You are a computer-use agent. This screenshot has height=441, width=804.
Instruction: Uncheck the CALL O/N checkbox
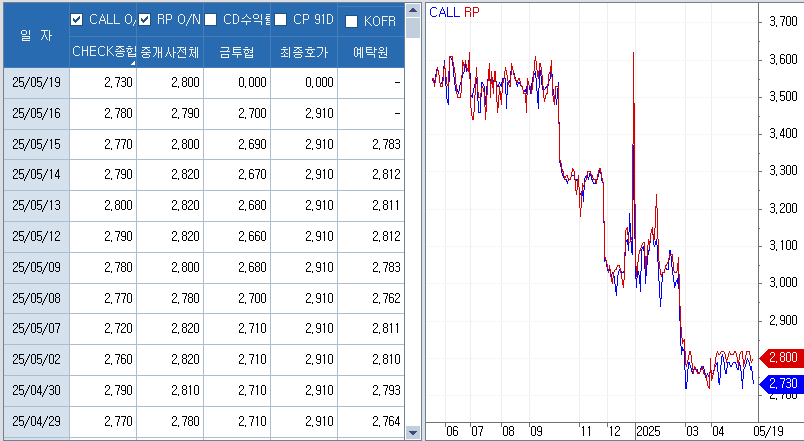click(x=78, y=20)
